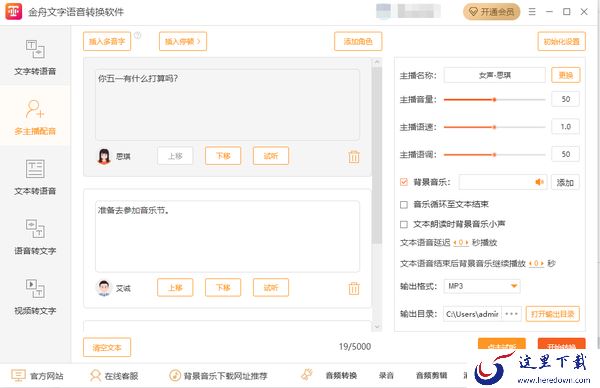Open the 输出格式 MP3 dropdown
This screenshot has height=388, width=600.
pos(482,286)
